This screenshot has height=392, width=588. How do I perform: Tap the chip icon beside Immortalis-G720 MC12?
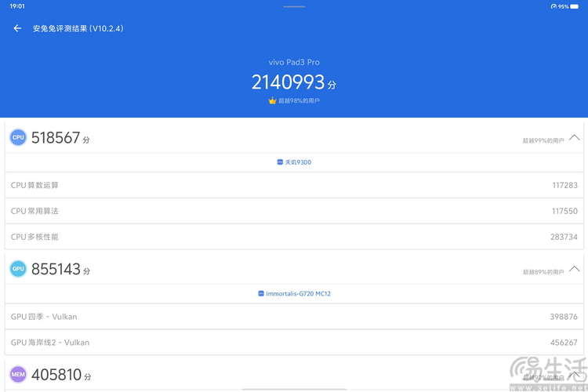click(261, 293)
